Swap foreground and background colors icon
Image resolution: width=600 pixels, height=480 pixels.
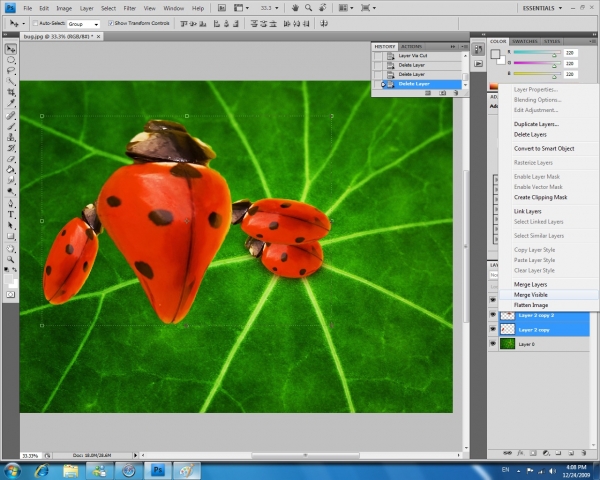click(x=15, y=269)
